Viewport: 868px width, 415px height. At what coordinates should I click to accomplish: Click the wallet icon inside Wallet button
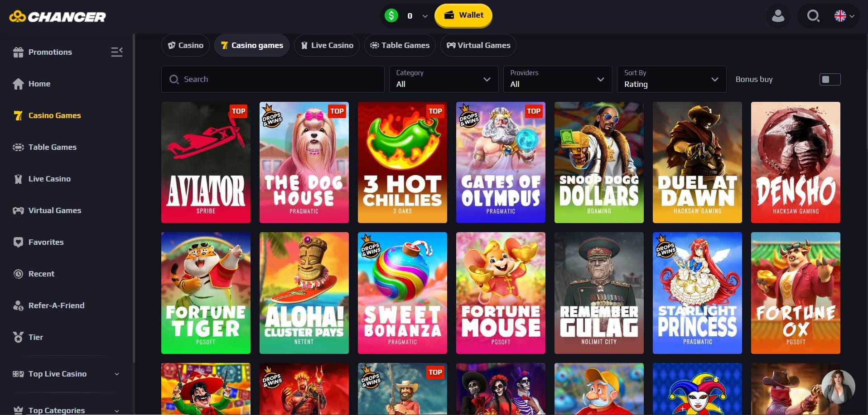click(x=449, y=15)
